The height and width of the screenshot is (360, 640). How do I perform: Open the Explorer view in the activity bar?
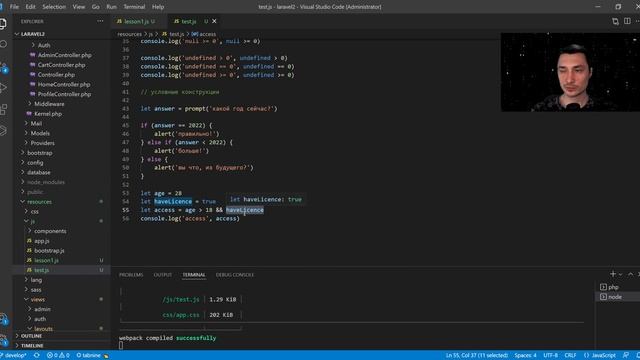pos(3,23)
